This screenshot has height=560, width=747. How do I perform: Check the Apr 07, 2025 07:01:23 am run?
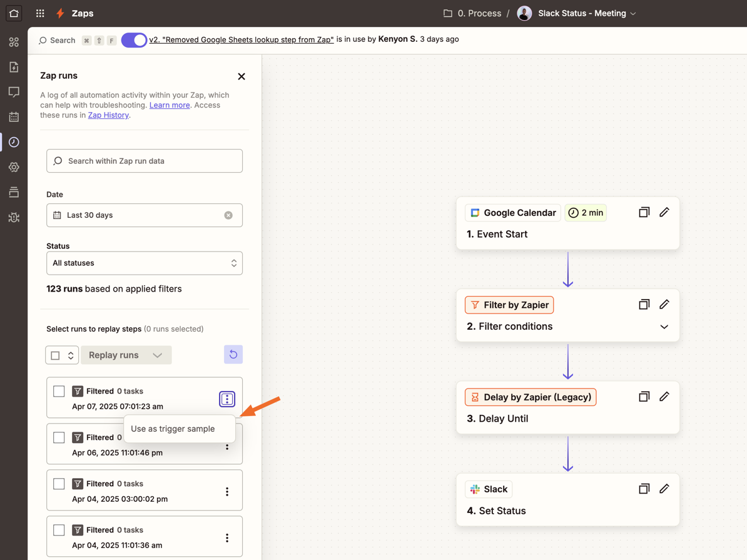(x=59, y=391)
